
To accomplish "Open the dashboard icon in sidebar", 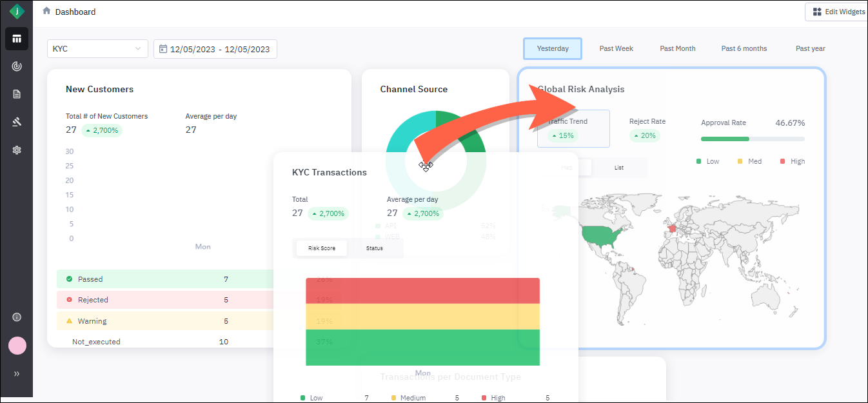I will [17, 39].
